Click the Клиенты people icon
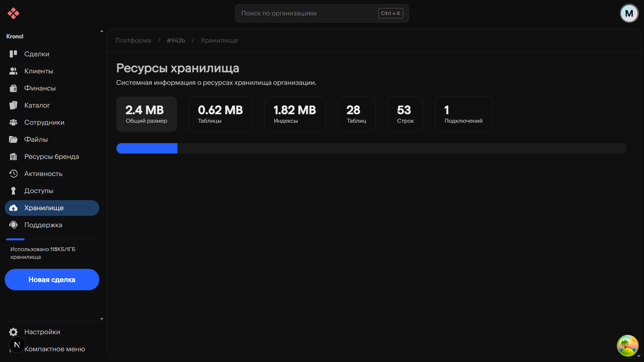This screenshot has width=644, height=362. click(x=13, y=71)
